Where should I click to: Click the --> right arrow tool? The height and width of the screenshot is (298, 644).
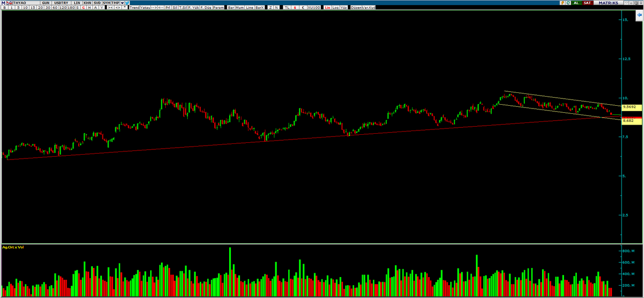pyautogui.click(x=154, y=8)
